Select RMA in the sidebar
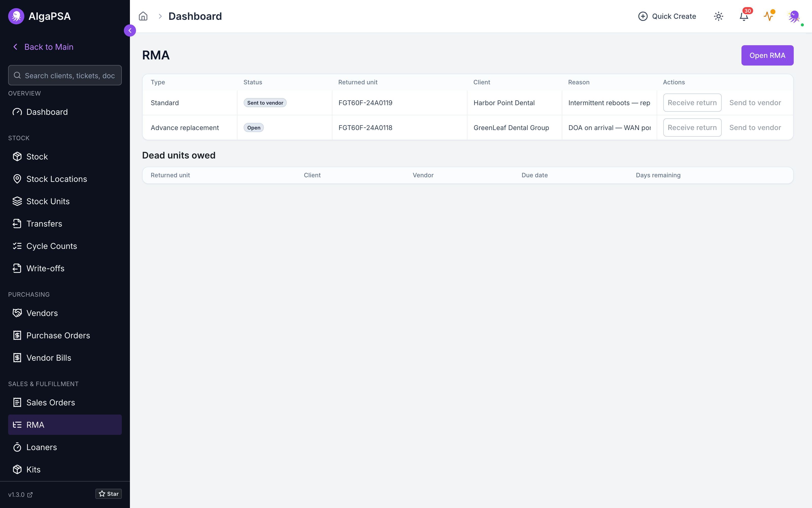The height and width of the screenshot is (508, 812). [65, 425]
